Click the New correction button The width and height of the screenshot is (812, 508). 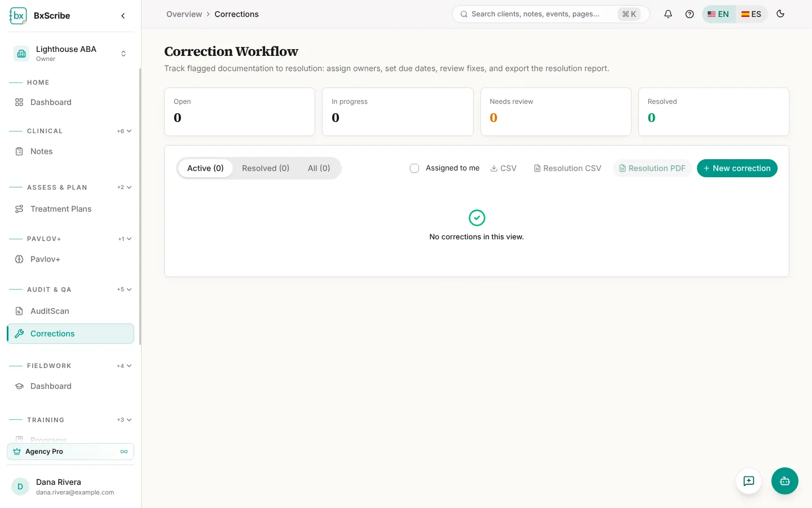(737, 168)
